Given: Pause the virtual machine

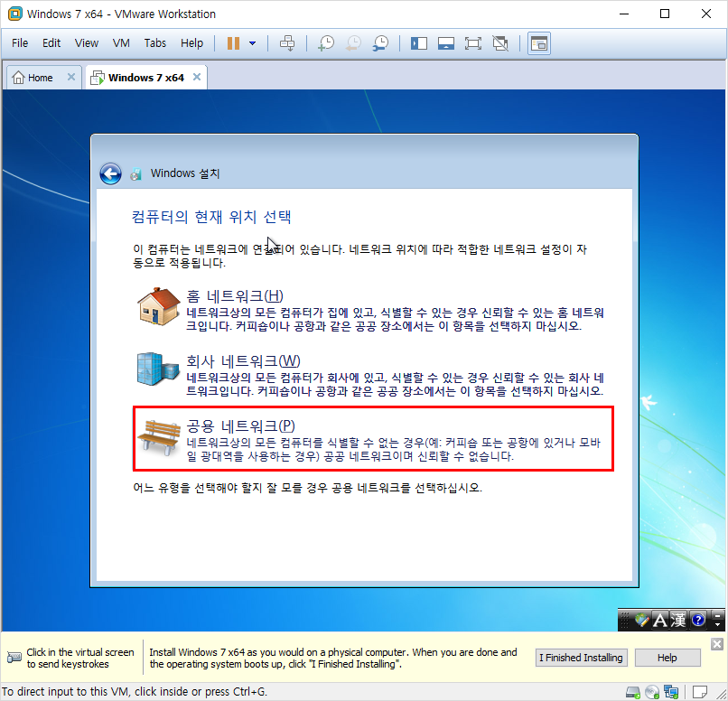Looking at the screenshot, I should click(x=233, y=43).
